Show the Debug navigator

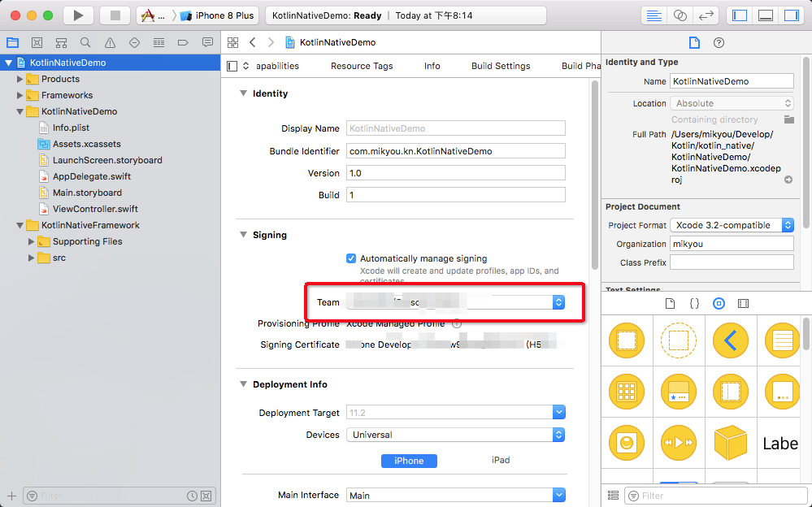pos(158,42)
